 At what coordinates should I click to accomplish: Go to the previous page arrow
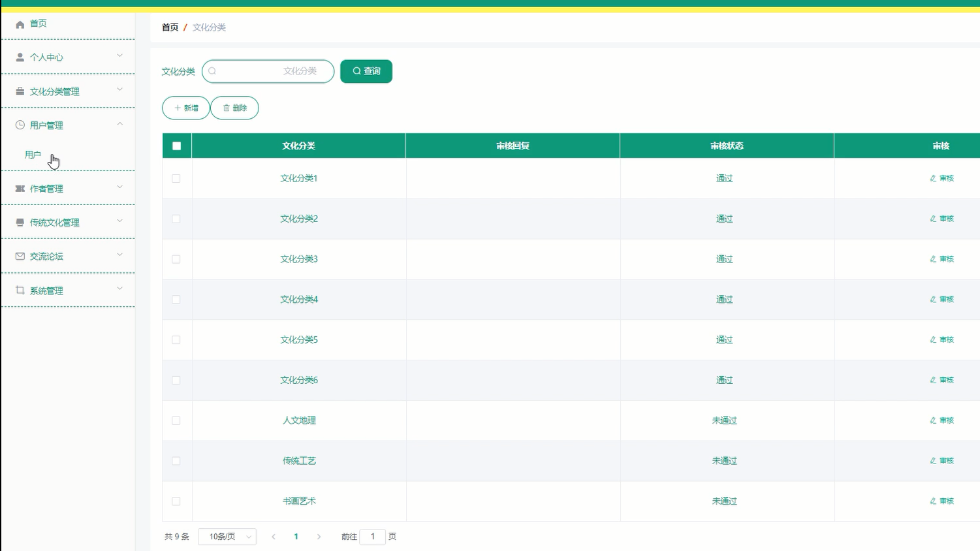pos(274,537)
